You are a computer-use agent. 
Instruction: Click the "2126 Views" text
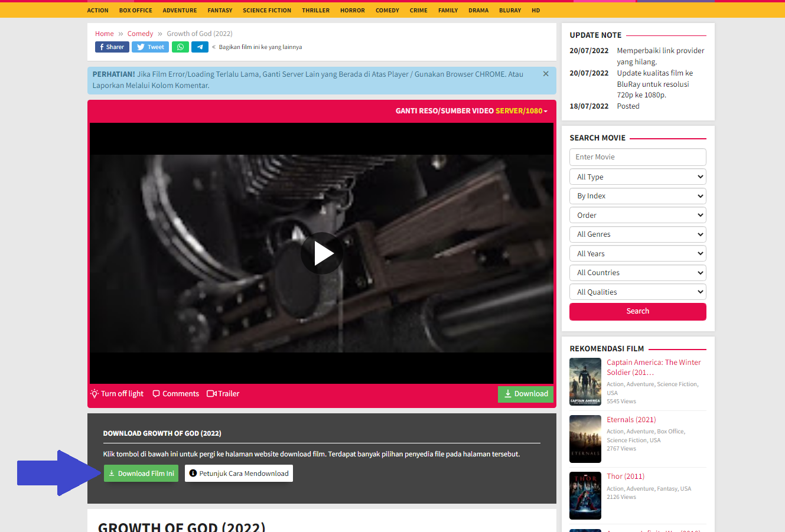click(x=621, y=497)
